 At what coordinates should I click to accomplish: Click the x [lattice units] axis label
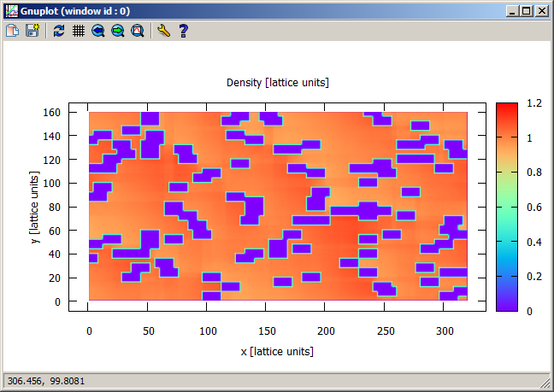pos(277,351)
